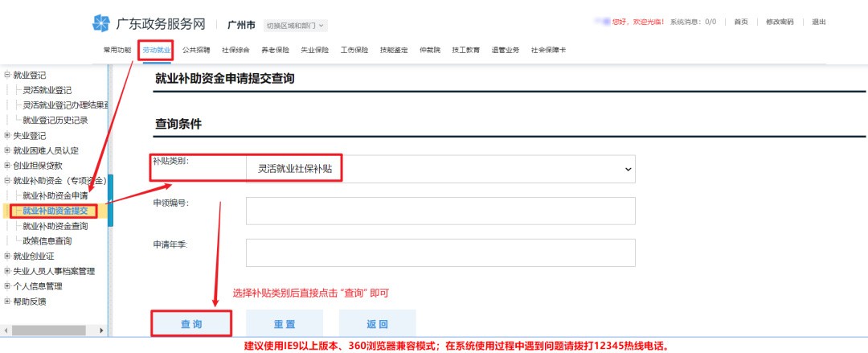
Task: Open the 公共招聘 menu tab
Action: tap(196, 50)
